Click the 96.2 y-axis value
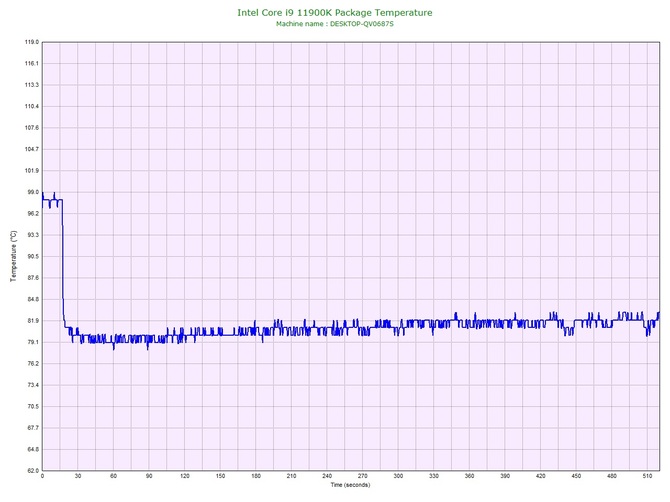 pos(33,214)
